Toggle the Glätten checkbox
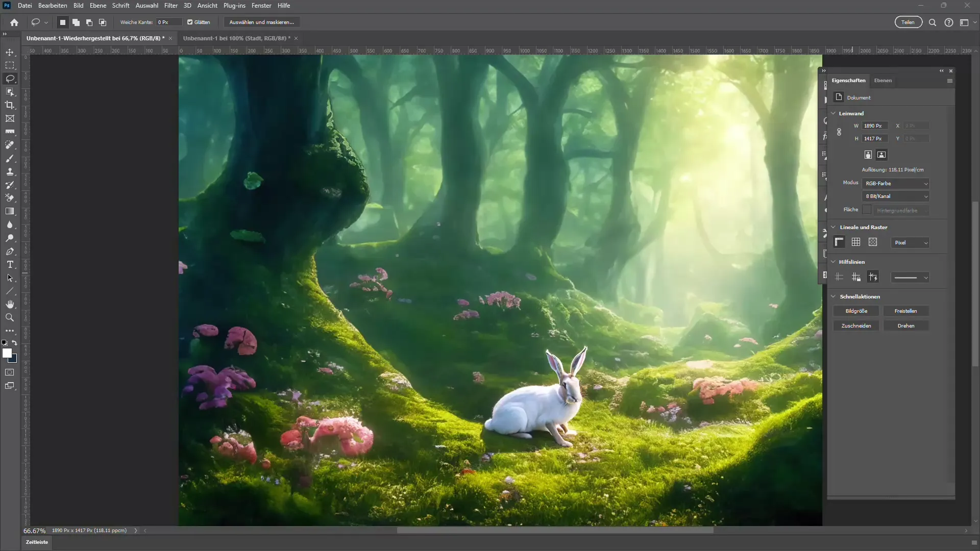The image size is (980, 551). click(190, 22)
